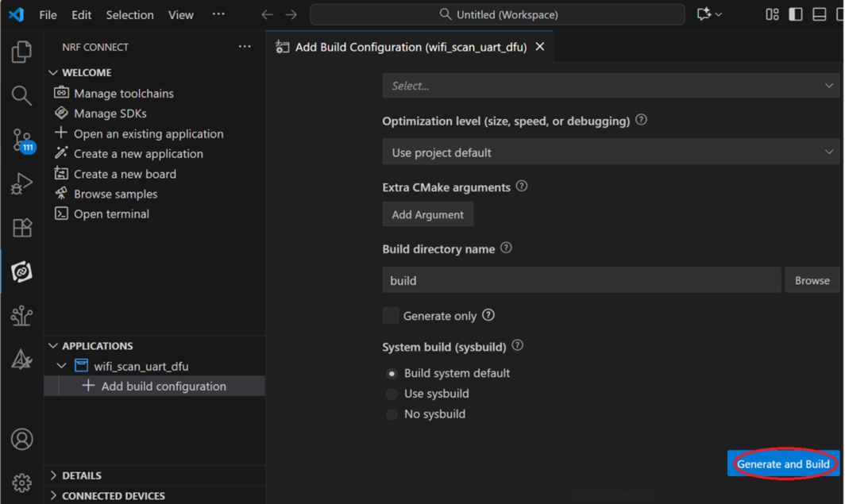Open the Manage settings gear
Image resolution: width=845 pixels, height=504 pixels.
pyautogui.click(x=21, y=482)
